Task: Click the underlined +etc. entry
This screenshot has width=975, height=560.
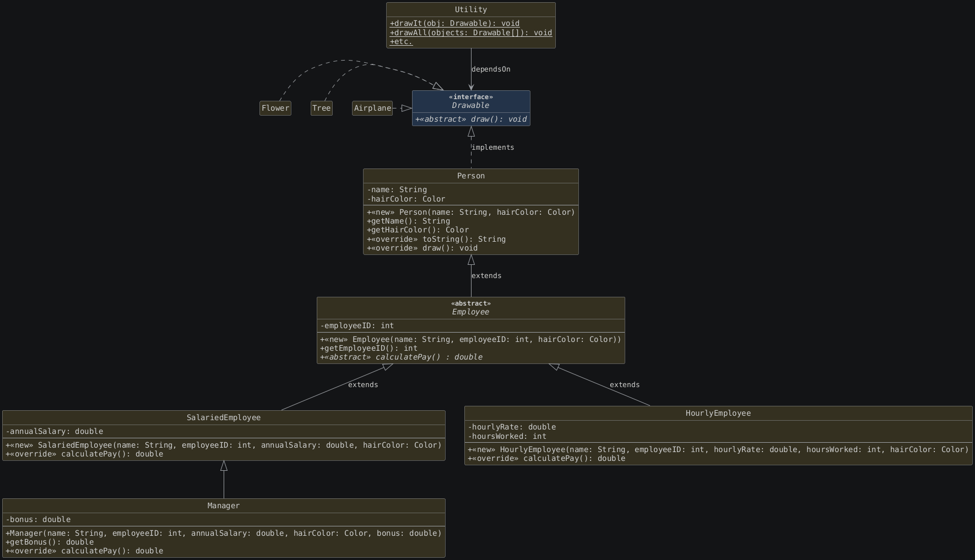Action: (401, 41)
